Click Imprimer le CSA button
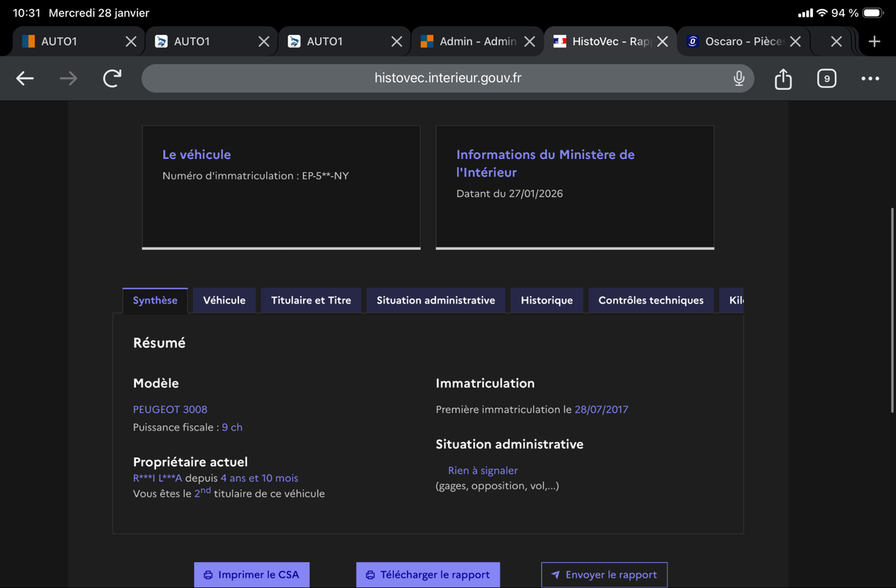The height and width of the screenshot is (588, 896). coord(251,575)
